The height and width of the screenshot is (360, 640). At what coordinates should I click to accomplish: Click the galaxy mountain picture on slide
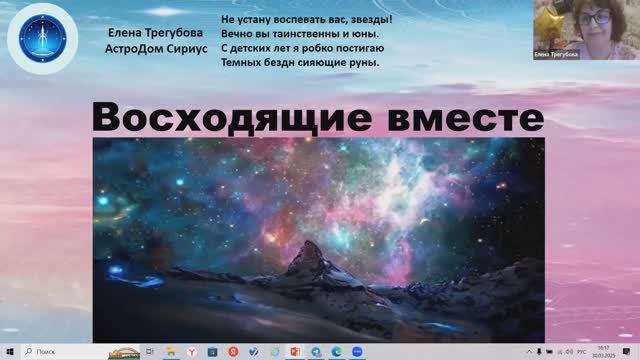click(x=319, y=240)
